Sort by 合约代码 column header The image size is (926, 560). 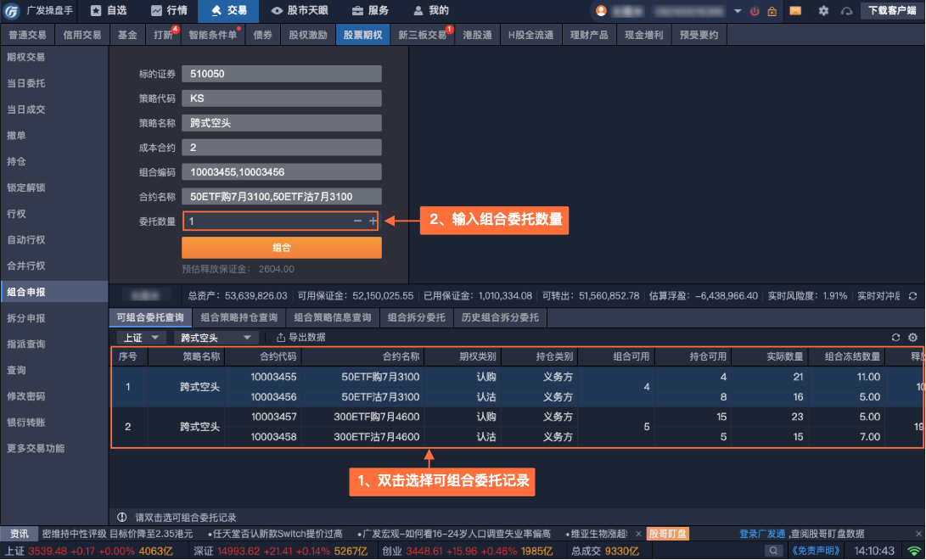pyautogui.click(x=263, y=356)
